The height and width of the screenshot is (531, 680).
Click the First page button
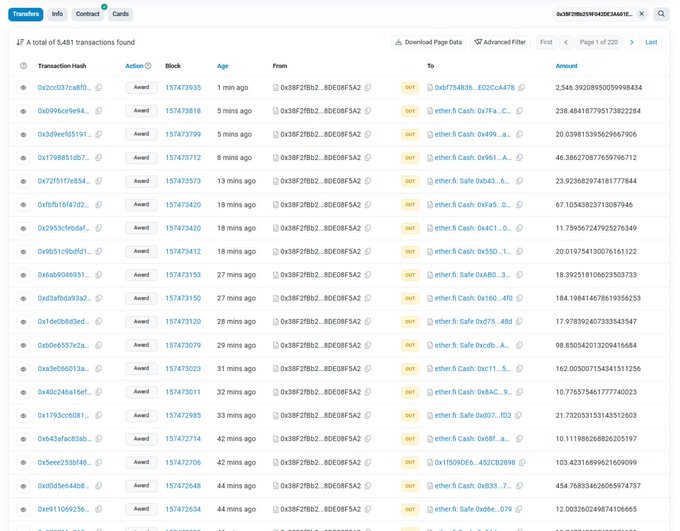(x=546, y=42)
